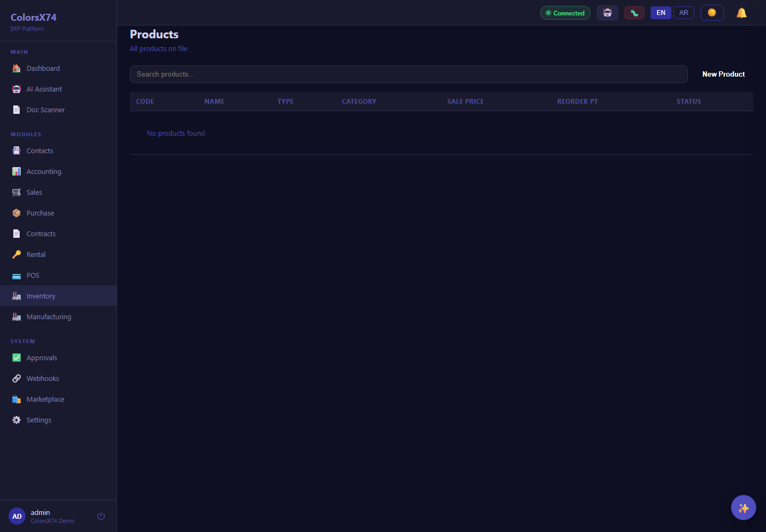Click the Connected status badge
766x532 pixels.
point(565,13)
